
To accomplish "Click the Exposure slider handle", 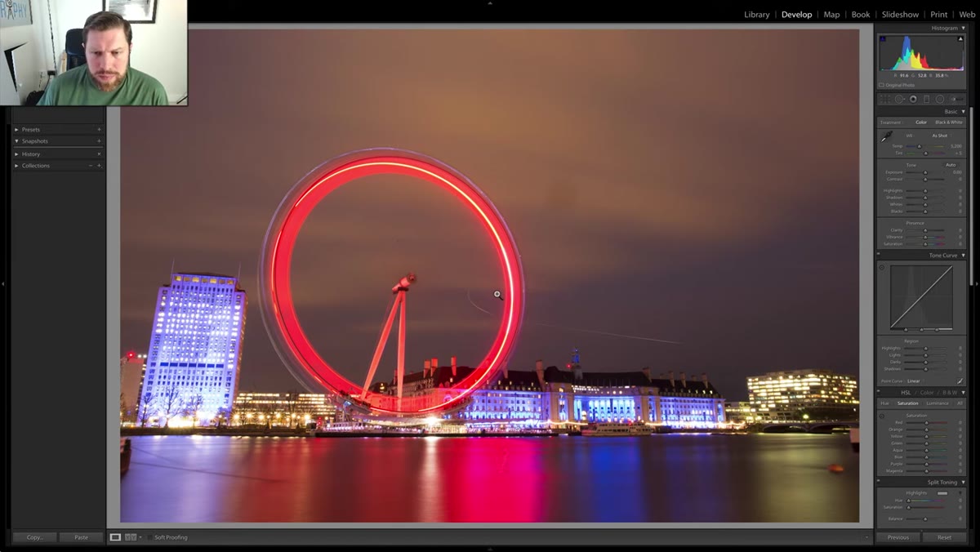I will (x=925, y=172).
